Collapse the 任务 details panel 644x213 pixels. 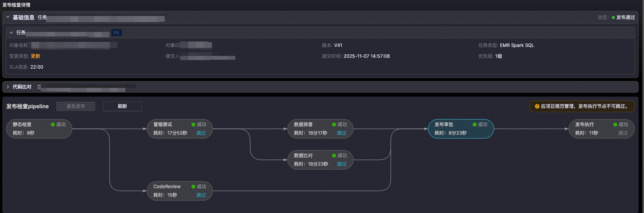pyautogui.click(x=11, y=33)
